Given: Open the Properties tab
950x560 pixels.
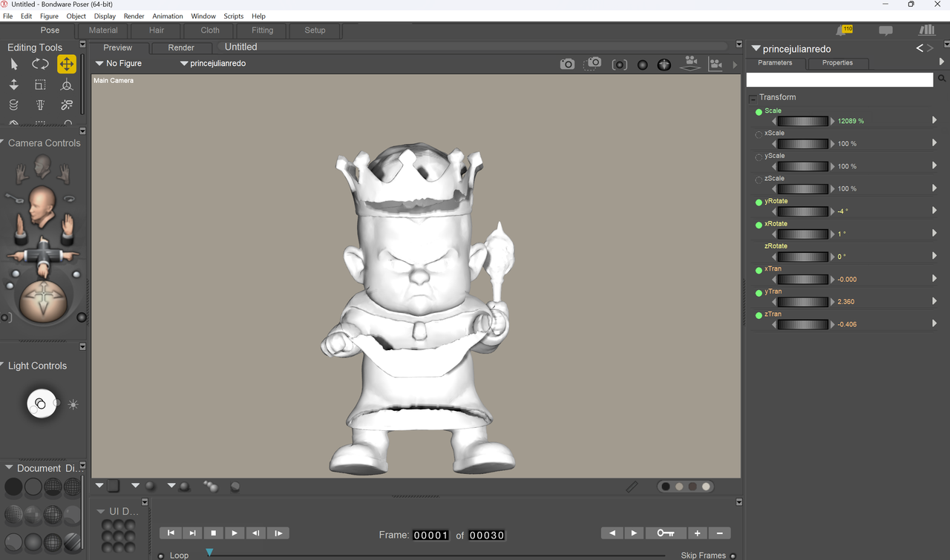Looking at the screenshot, I should coord(837,63).
